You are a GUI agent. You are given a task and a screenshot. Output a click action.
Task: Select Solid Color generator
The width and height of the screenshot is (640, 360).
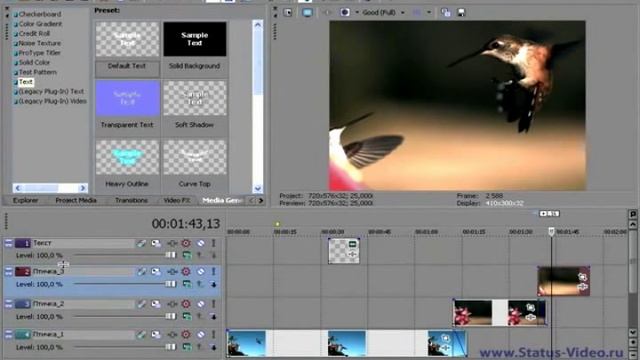point(34,62)
